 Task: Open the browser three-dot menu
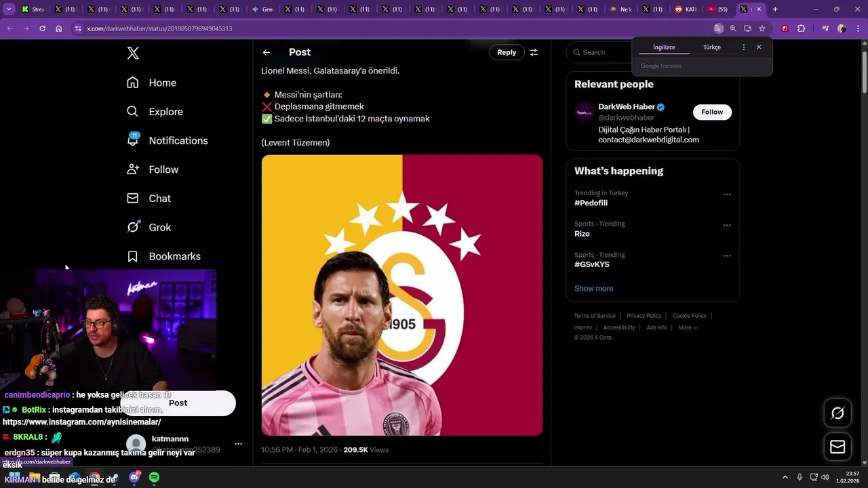pyautogui.click(x=857, y=28)
